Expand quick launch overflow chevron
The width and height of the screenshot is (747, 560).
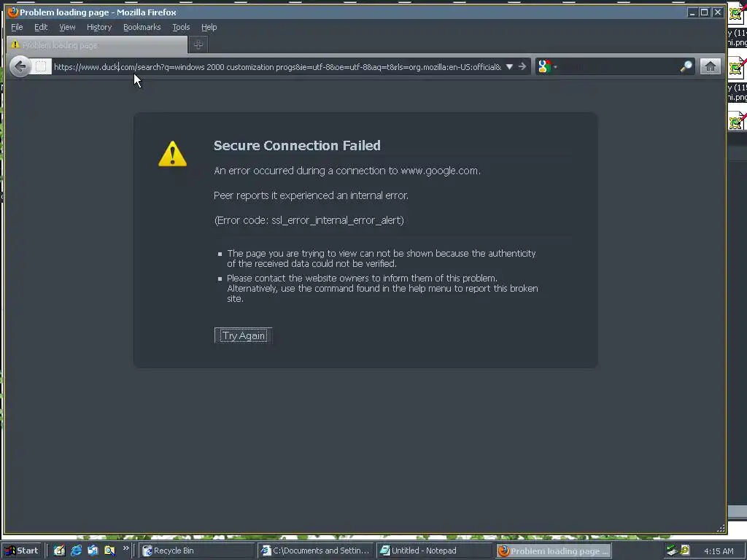[125, 548]
